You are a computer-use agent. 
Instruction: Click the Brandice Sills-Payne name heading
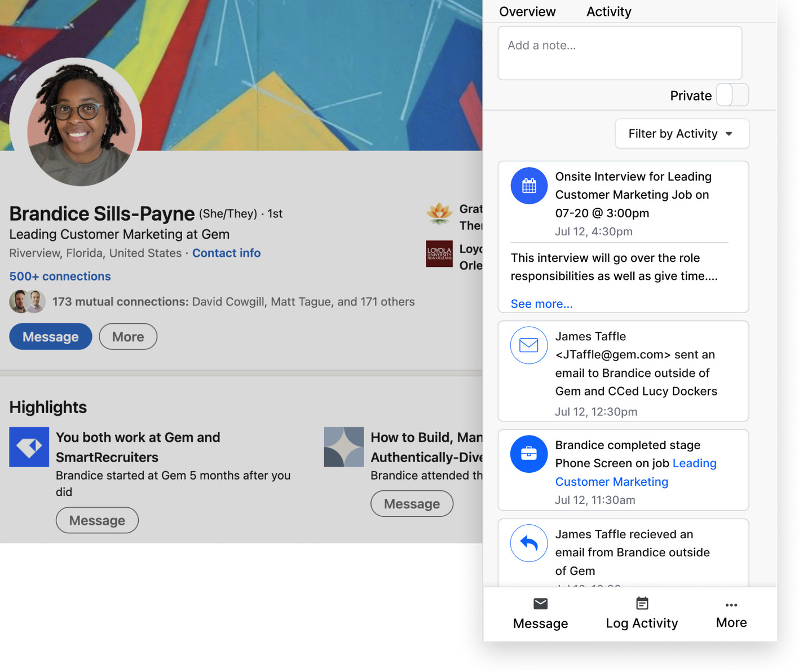pos(102,214)
